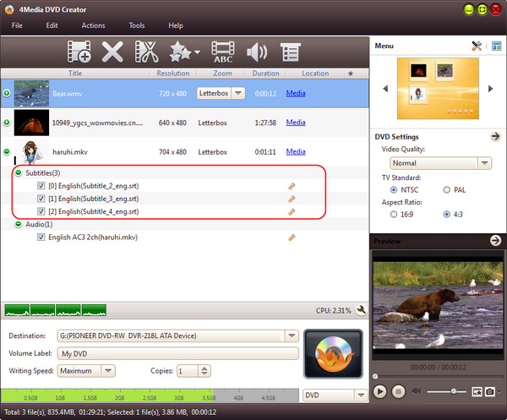Click the Volume Label text field
507x420 pixels.
pos(178,353)
